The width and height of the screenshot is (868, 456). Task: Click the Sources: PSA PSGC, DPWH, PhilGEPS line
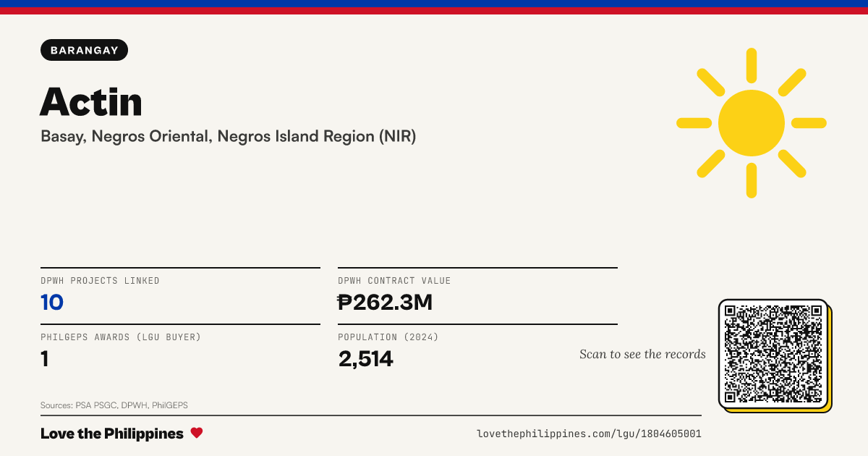coord(114,405)
